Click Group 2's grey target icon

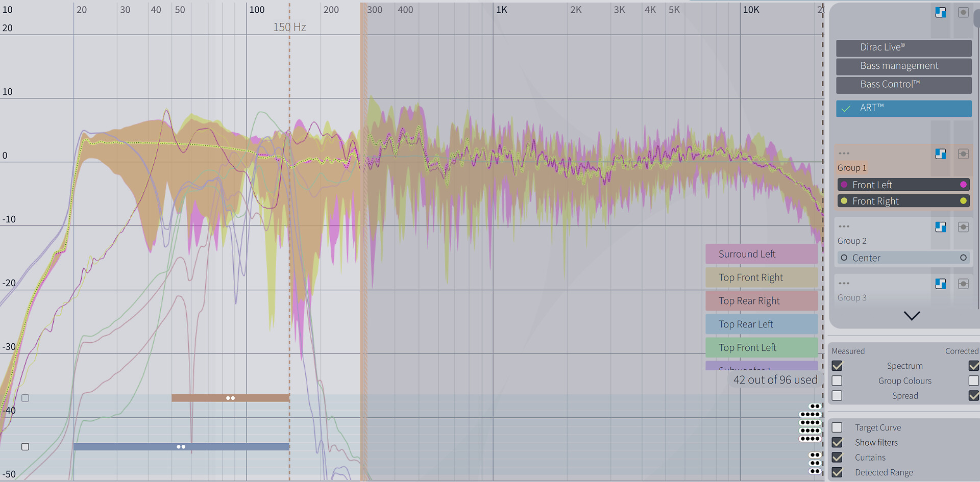tap(963, 227)
